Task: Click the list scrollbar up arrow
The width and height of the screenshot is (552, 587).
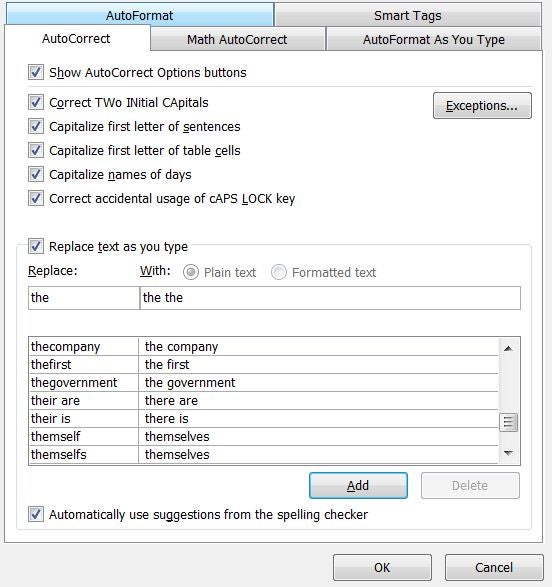Action: 508,349
